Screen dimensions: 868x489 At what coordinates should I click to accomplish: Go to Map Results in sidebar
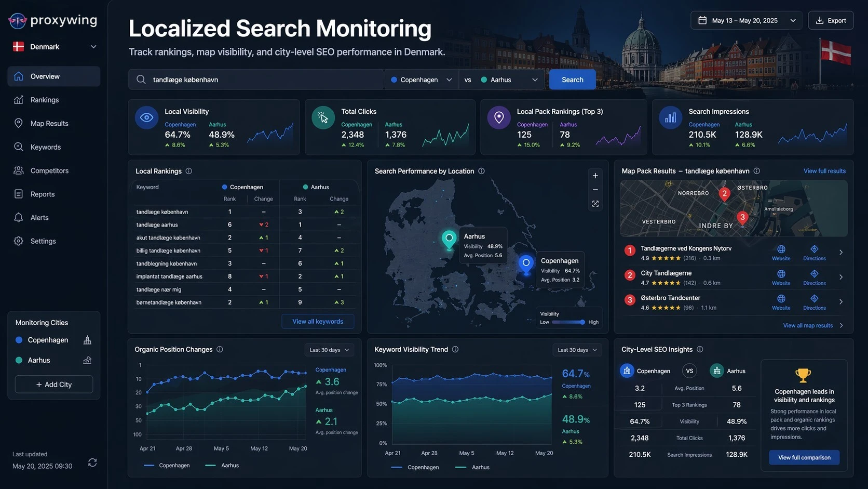coord(49,123)
